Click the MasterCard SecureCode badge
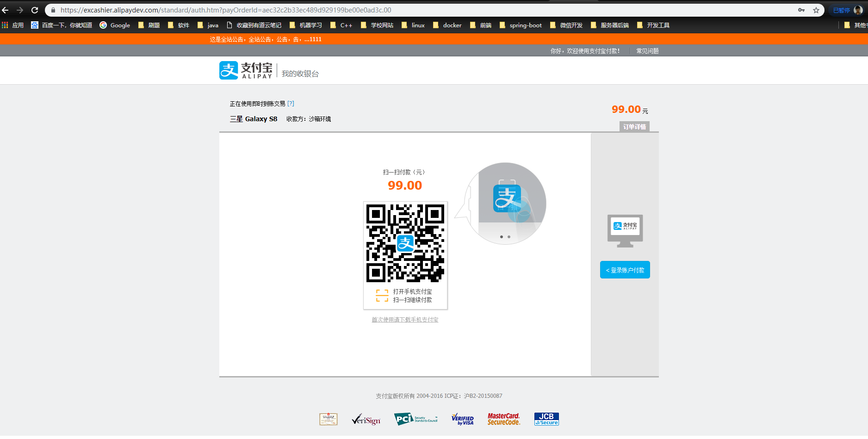The width and height of the screenshot is (868, 439). 504,419
